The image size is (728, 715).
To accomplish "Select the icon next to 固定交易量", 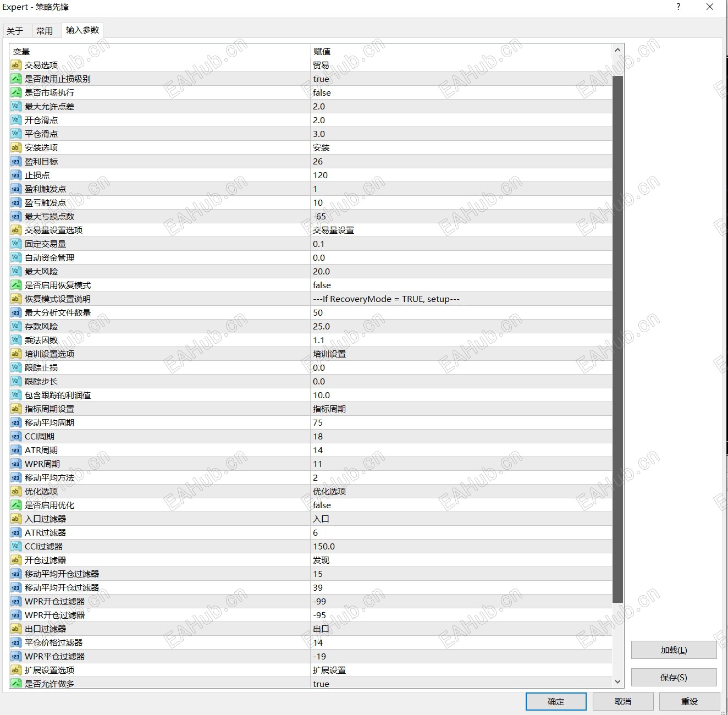I will pos(15,244).
